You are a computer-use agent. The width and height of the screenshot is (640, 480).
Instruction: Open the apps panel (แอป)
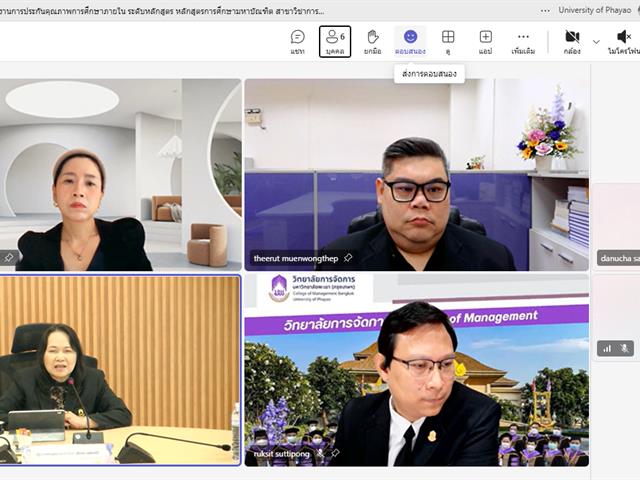[x=485, y=42]
